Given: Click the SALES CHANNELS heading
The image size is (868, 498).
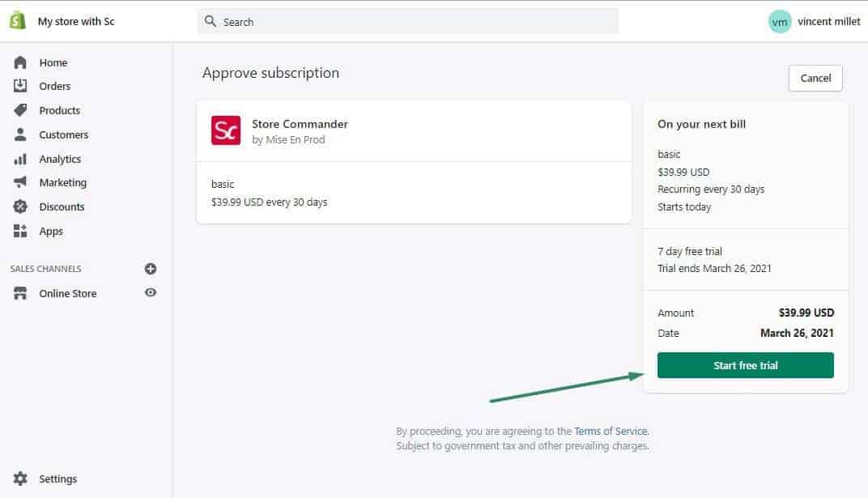Looking at the screenshot, I should 45,268.
